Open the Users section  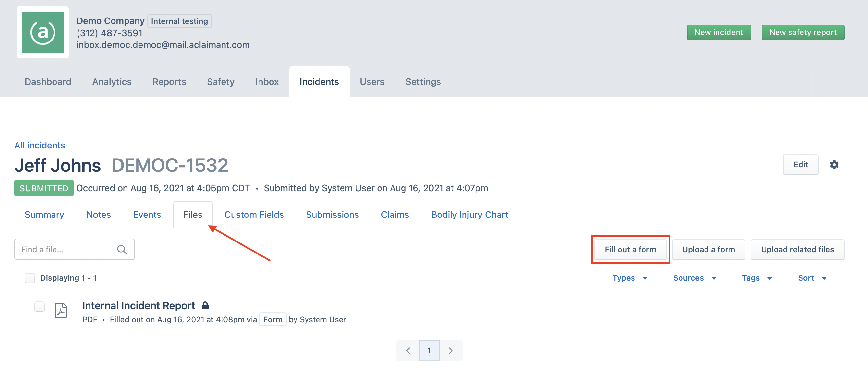(372, 81)
